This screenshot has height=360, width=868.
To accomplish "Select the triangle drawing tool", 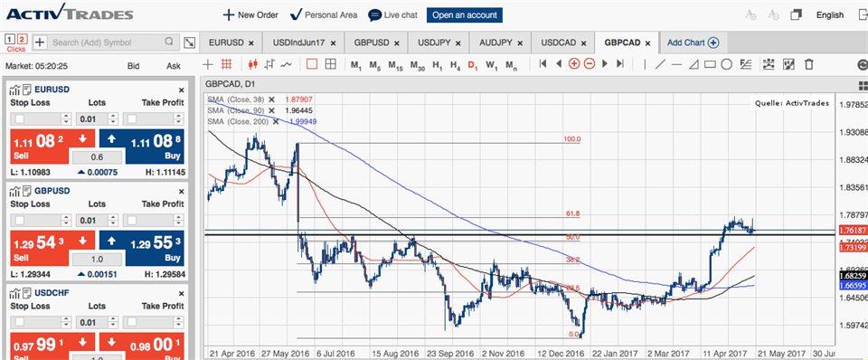I will (693, 64).
